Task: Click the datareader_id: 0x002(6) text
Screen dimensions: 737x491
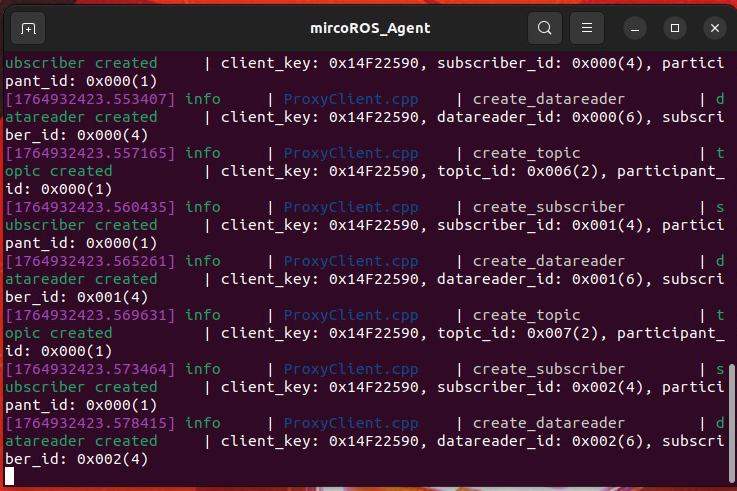Action: [540, 441]
